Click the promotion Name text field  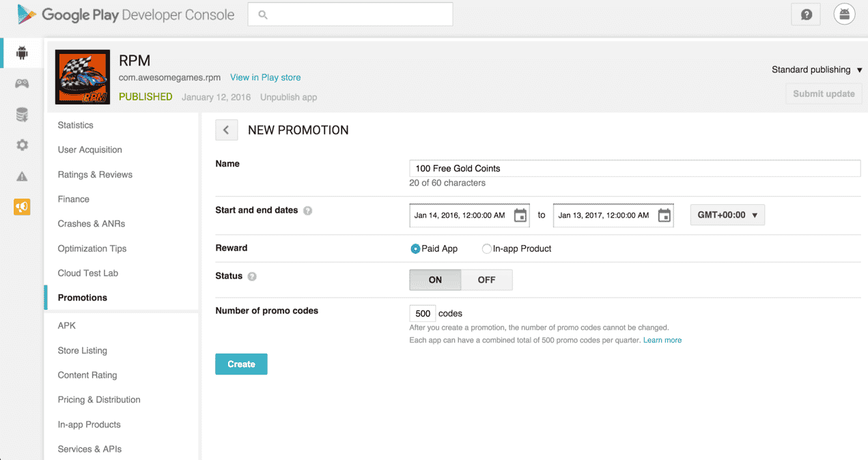click(634, 169)
